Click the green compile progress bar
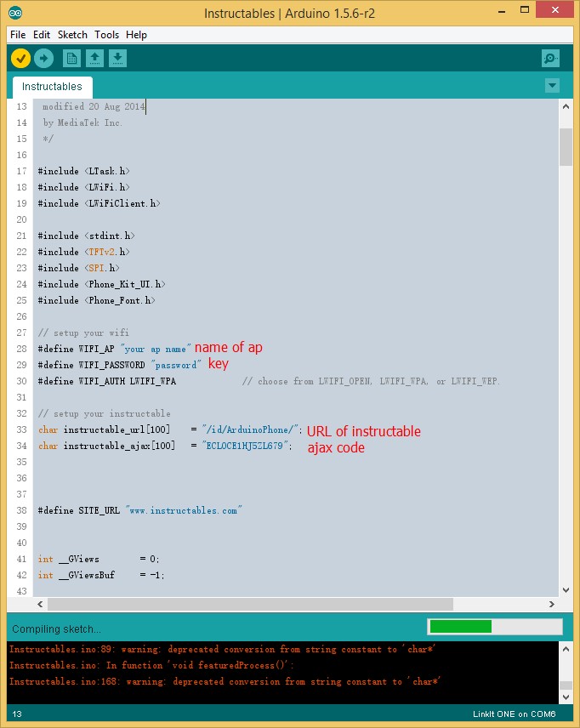 click(461, 626)
